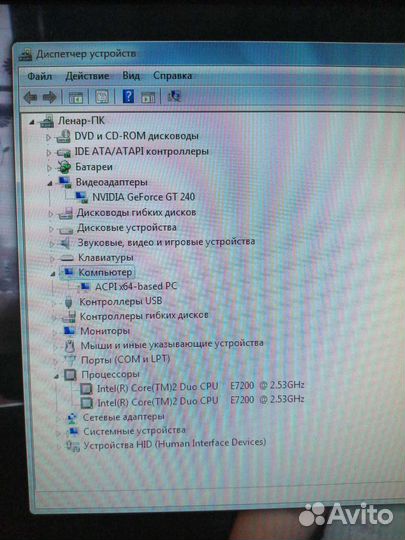
Task: Expand the Клавиатуры node
Action: 52,258
